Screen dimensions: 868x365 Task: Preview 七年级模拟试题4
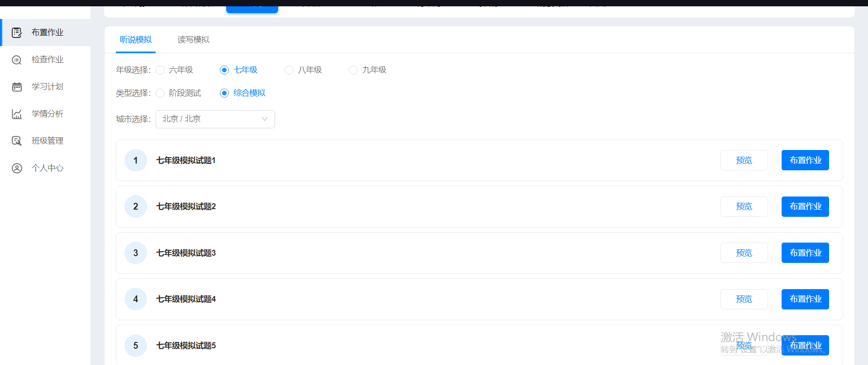(744, 299)
